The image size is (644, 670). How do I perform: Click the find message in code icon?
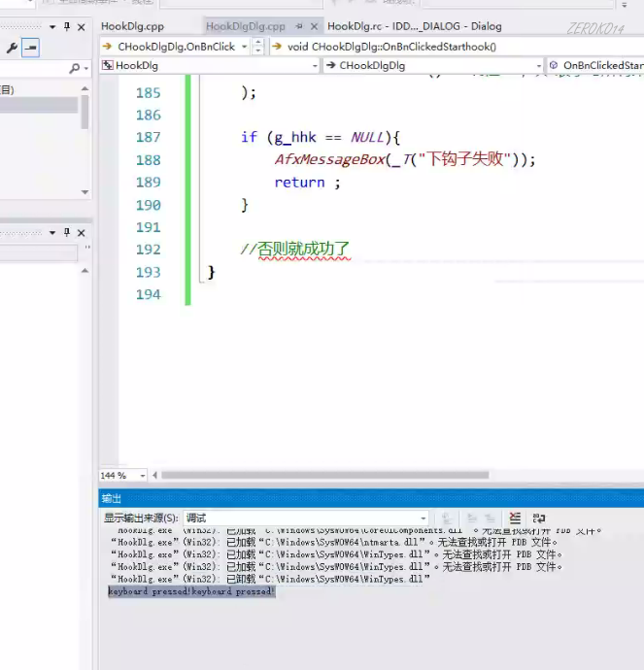pyautogui.click(x=447, y=519)
